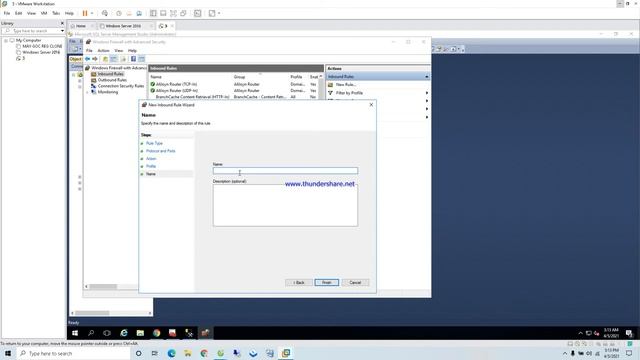Open the Help menu in Windows Firewall
Viewport: 640px width, 360px height.
pyautogui.click(x=132, y=51)
